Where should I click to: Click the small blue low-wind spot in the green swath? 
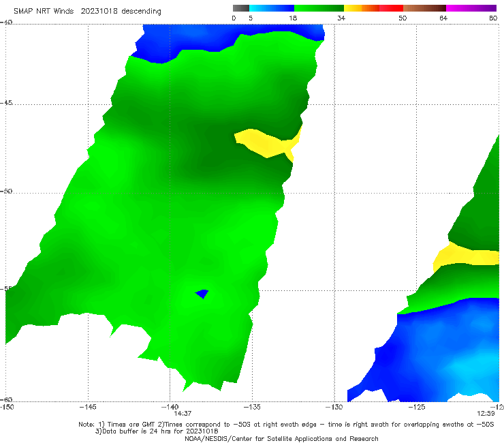point(202,294)
